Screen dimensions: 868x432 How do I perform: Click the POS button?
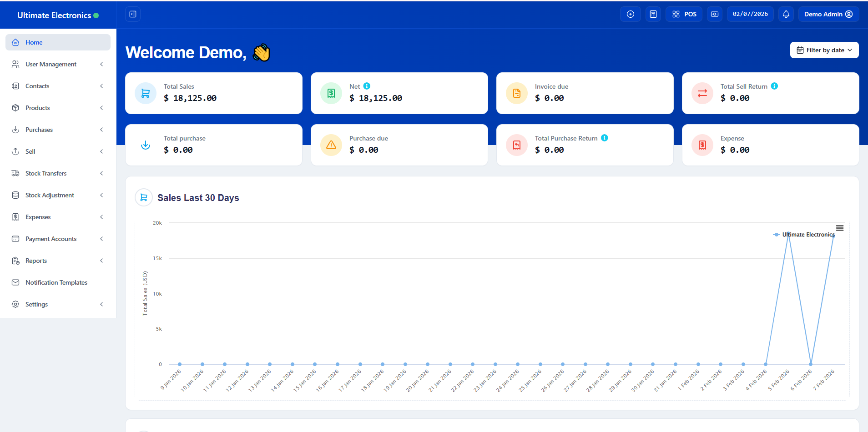[684, 14]
